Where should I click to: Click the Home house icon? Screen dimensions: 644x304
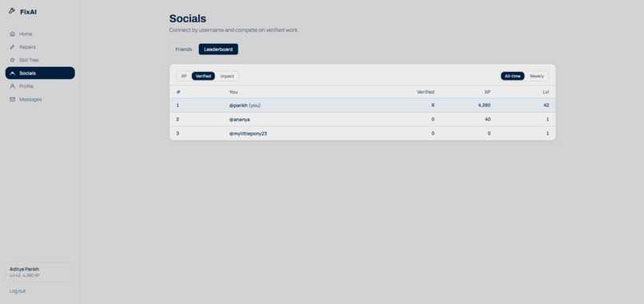coord(12,34)
